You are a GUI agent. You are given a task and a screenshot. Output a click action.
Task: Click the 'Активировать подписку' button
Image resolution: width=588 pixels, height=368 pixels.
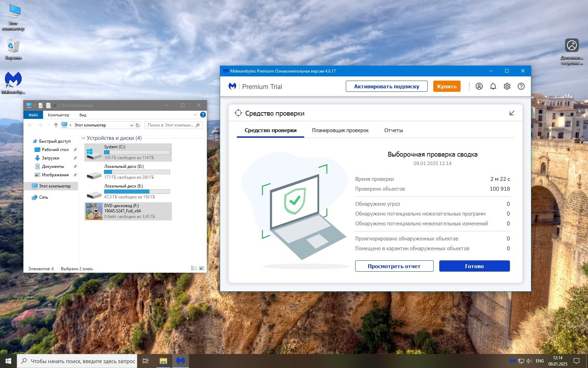click(x=387, y=86)
